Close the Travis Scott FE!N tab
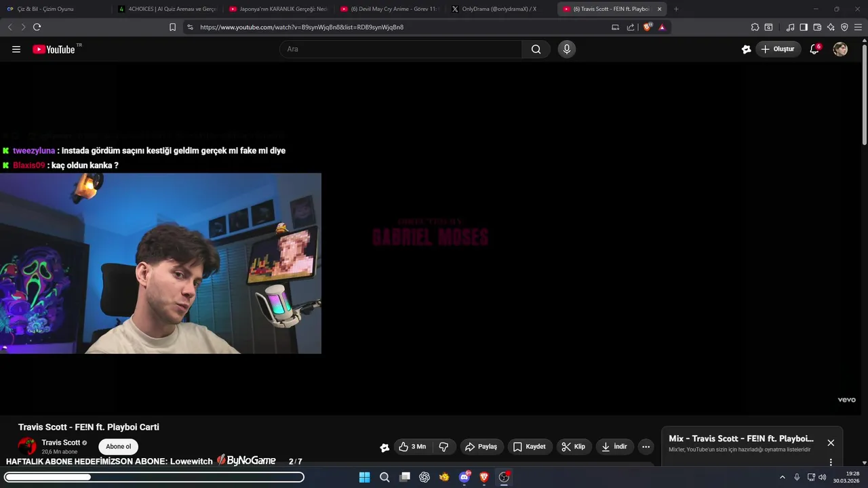Image resolution: width=868 pixels, height=488 pixels. [x=659, y=9]
